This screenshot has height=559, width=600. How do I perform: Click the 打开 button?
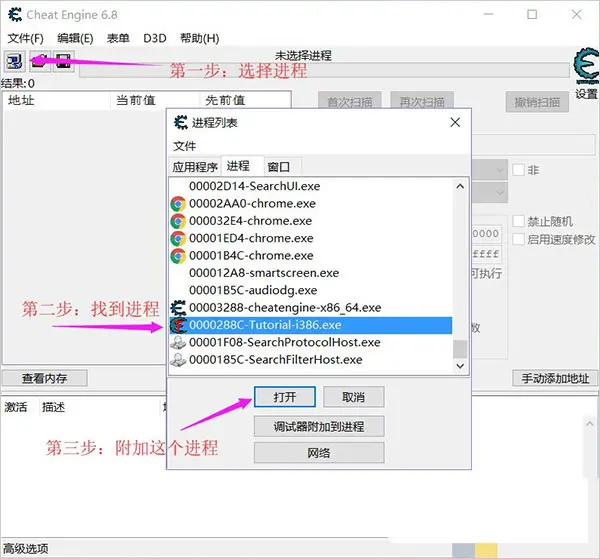point(284,397)
